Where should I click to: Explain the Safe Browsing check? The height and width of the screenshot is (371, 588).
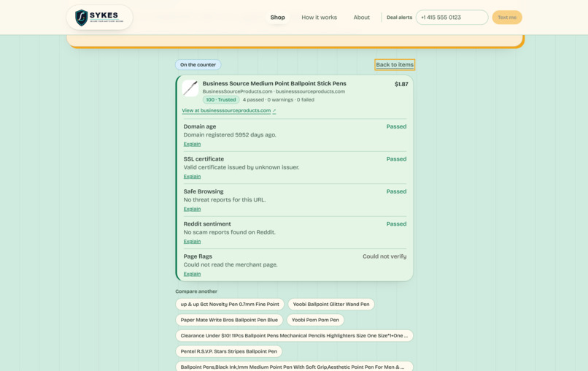[x=192, y=209]
